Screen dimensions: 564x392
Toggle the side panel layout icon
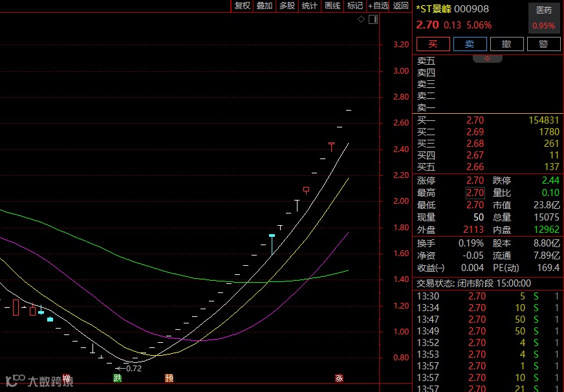point(373,19)
